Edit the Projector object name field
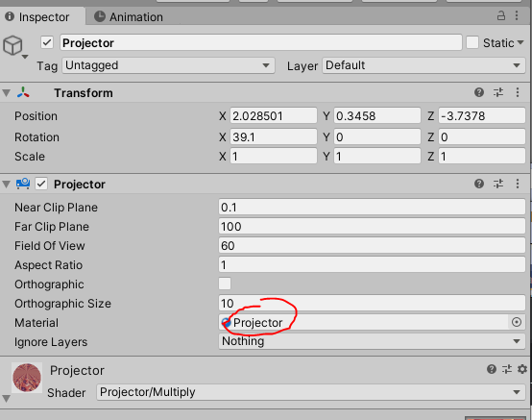 click(x=261, y=43)
